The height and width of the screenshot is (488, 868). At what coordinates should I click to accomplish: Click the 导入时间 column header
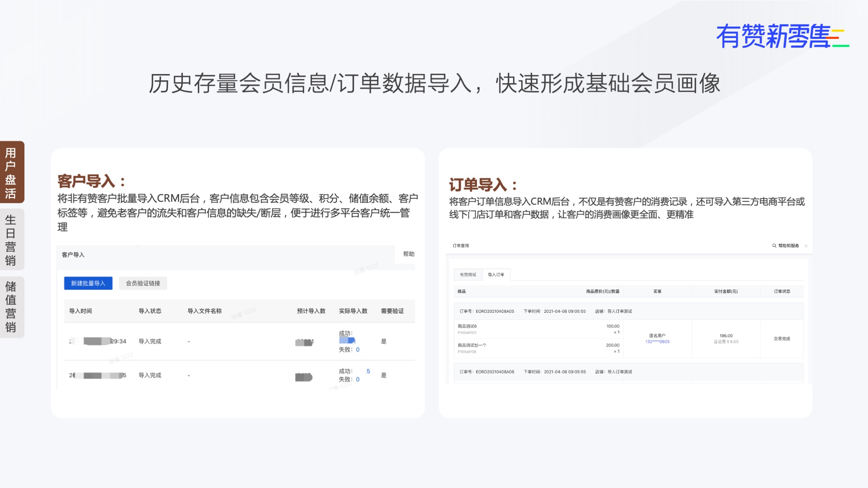point(80,311)
